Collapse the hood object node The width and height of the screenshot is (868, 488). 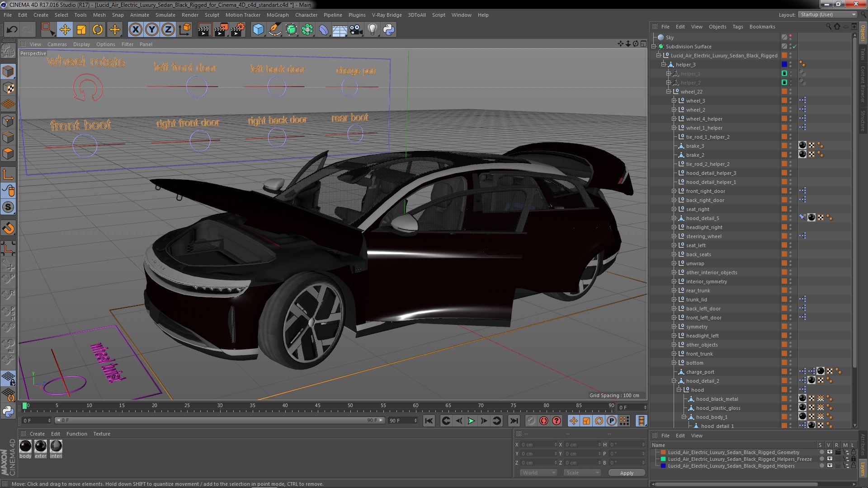679,390
